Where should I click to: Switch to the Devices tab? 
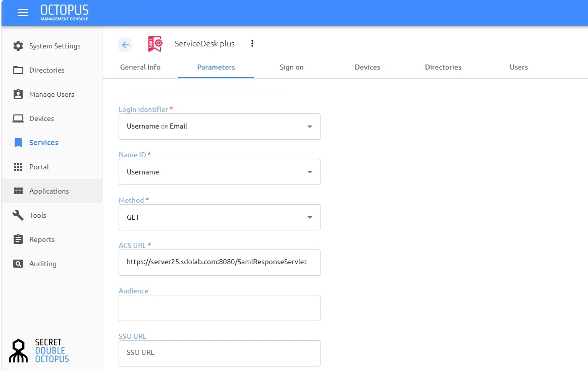(x=367, y=67)
